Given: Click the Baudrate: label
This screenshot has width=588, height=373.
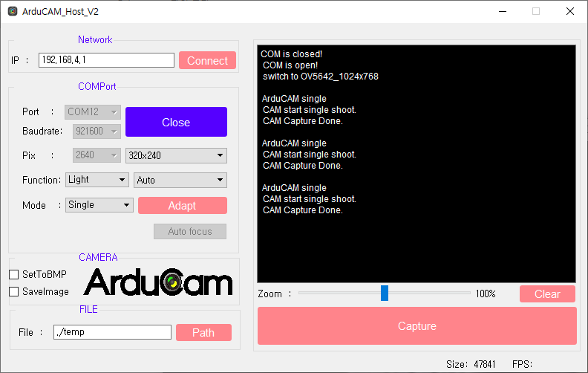Looking at the screenshot, I should coord(42,131).
